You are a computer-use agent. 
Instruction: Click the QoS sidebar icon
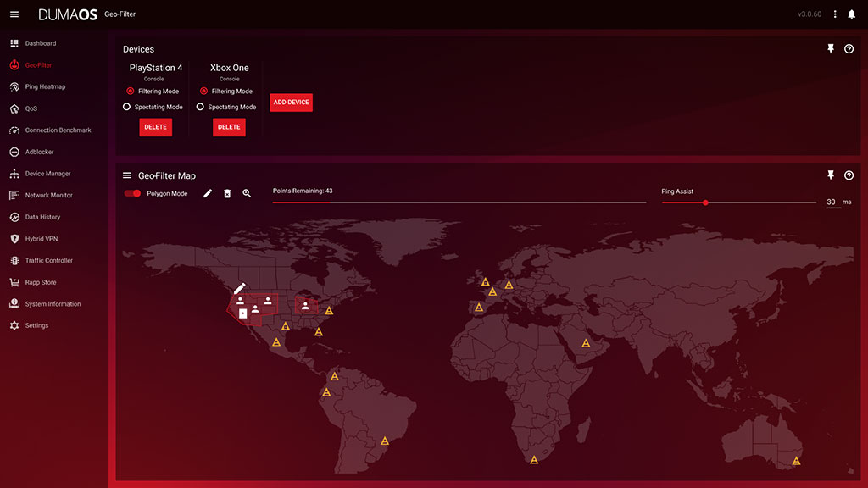pyautogui.click(x=14, y=108)
